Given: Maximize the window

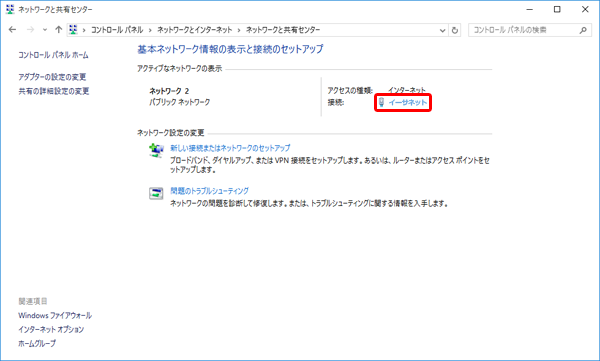Looking at the screenshot, I should click(557, 10).
